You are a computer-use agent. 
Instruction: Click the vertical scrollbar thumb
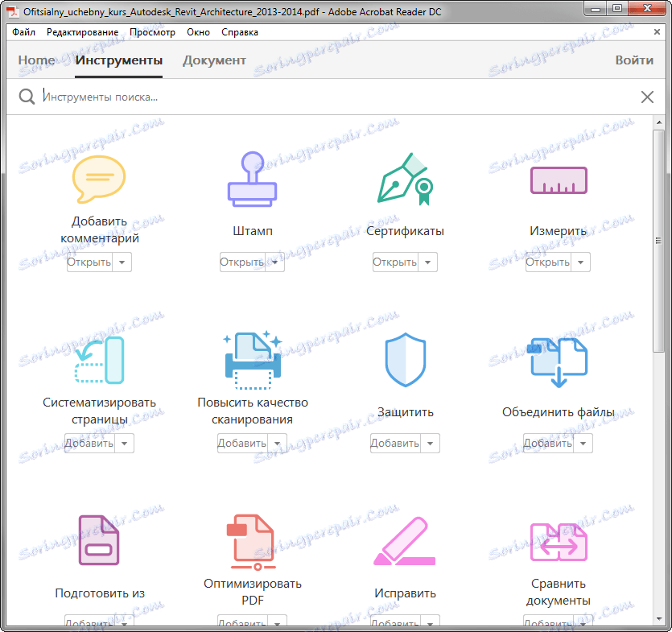point(658,241)
